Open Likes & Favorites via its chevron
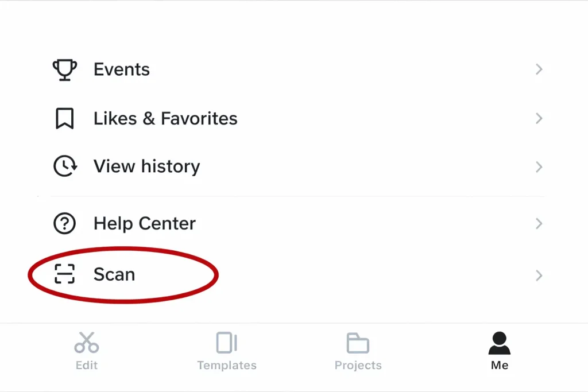The image size is (588, 392). tap(539, 118)
